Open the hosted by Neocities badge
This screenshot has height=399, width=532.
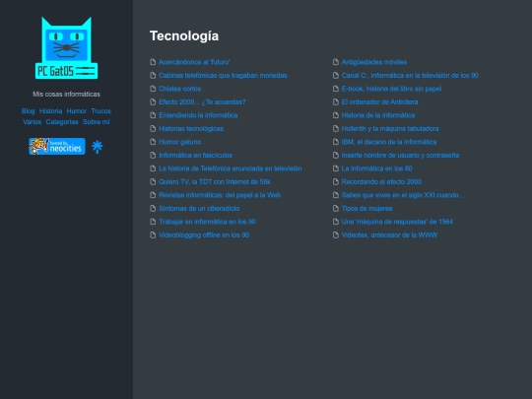coord(57,146)
